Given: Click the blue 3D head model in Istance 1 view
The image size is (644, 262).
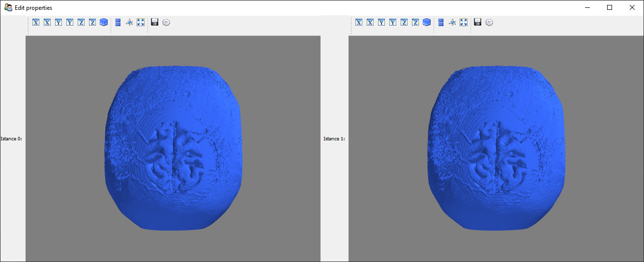Looking at the screenshot, I should click(x=497, y=148).
